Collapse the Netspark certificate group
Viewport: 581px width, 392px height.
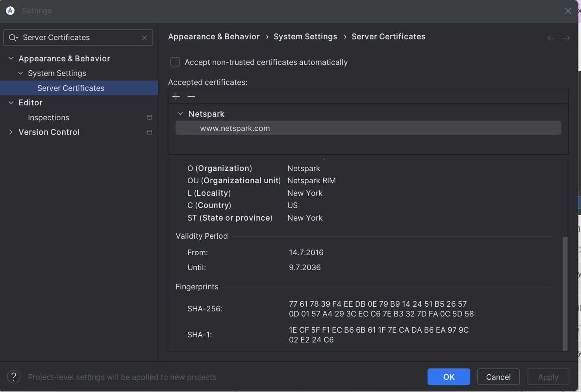(180, 114)
